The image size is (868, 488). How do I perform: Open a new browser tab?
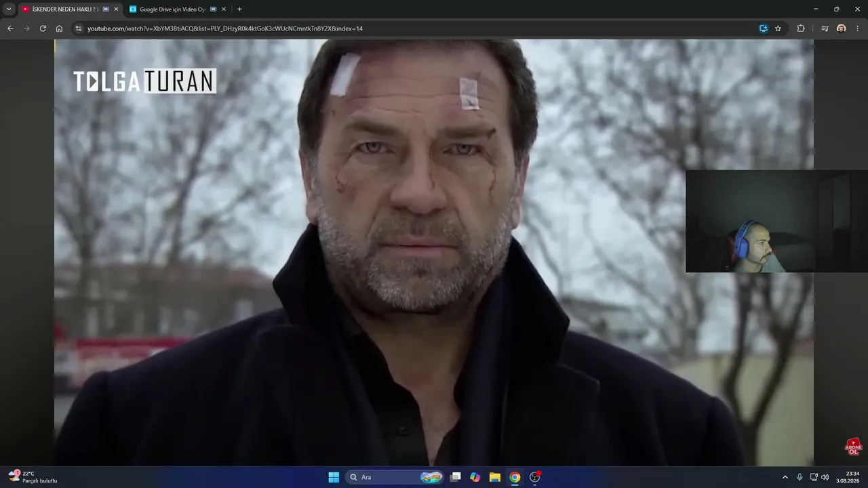point(239,9)
